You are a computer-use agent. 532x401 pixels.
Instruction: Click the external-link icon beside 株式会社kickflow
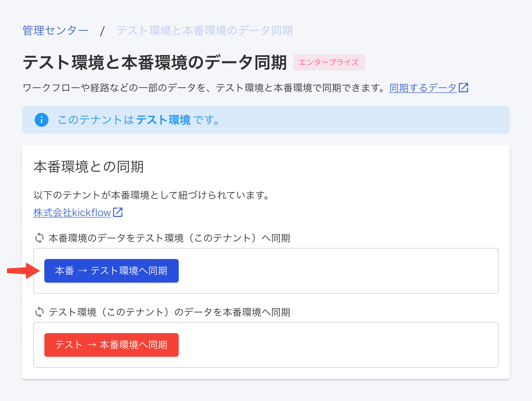[x=118, y=212]
